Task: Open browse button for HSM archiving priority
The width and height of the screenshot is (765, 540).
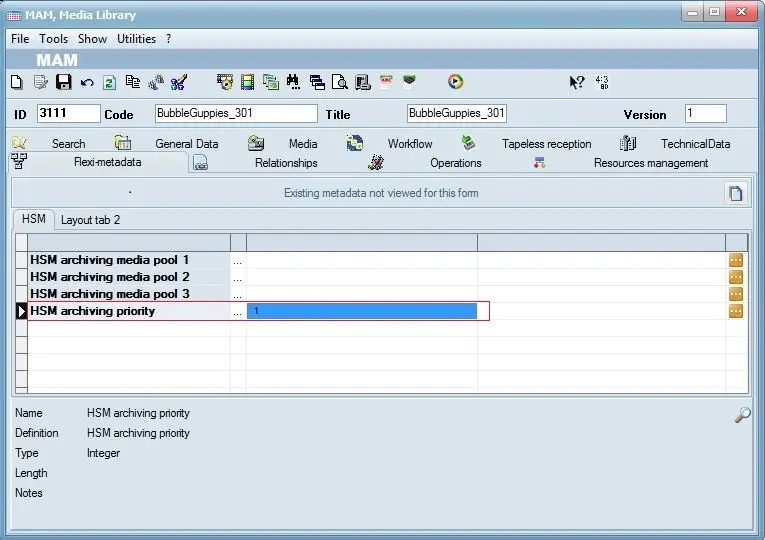Action: tap(736, 311)
